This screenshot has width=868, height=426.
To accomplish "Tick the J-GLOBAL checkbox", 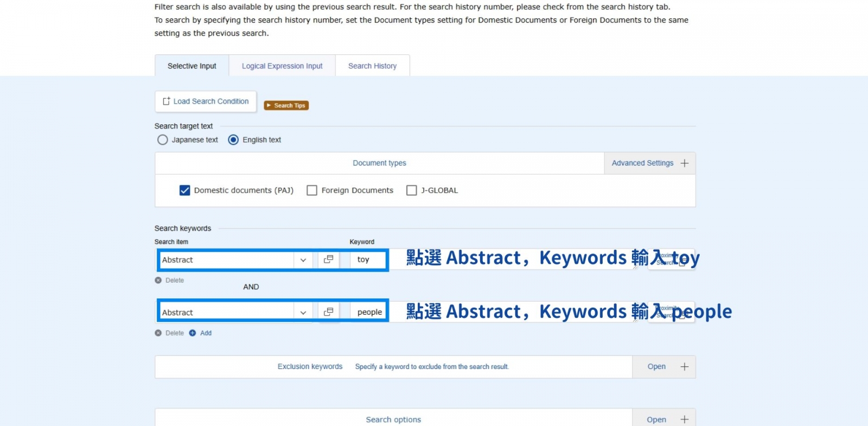I will point(412,190).
